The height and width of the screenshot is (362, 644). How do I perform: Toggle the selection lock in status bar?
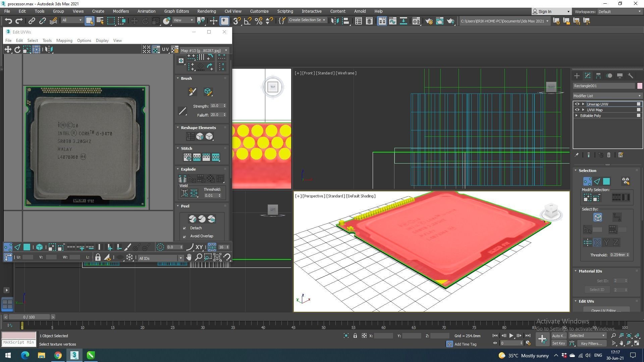(x=355, y=336)
